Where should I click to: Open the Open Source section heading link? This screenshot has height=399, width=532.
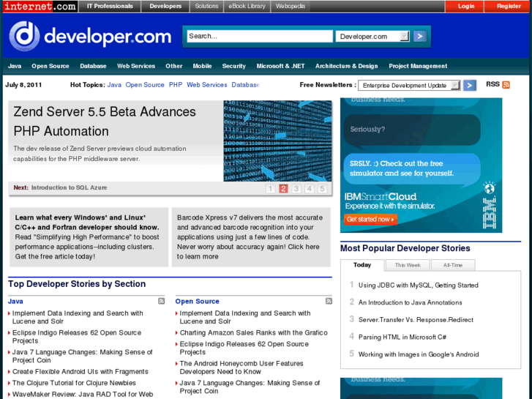[197, 301]
